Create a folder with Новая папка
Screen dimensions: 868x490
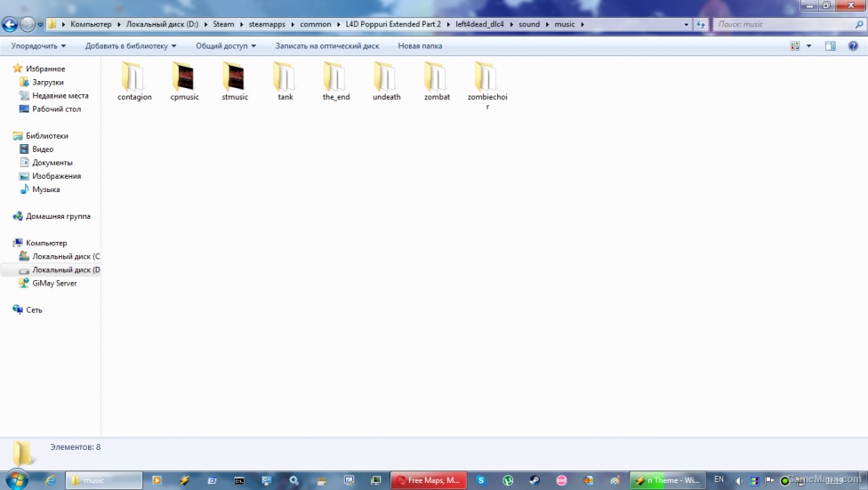420,46
